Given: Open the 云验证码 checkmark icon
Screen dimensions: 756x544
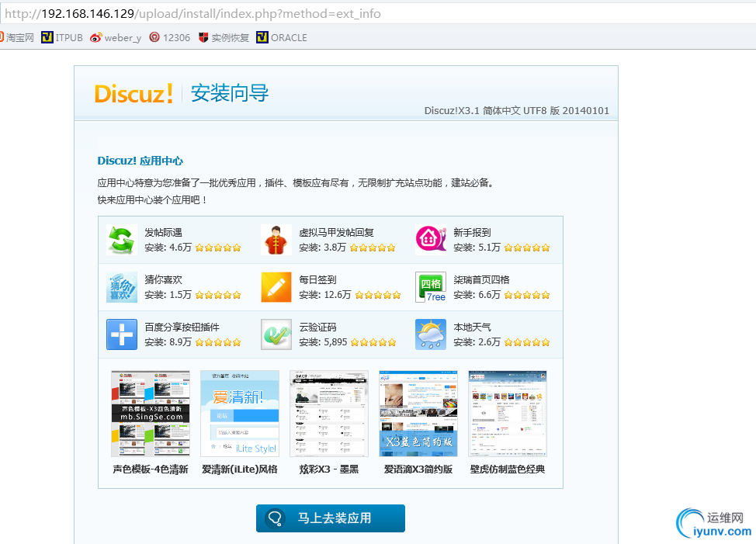Looking at the screenshot, I should click(276, 334).
